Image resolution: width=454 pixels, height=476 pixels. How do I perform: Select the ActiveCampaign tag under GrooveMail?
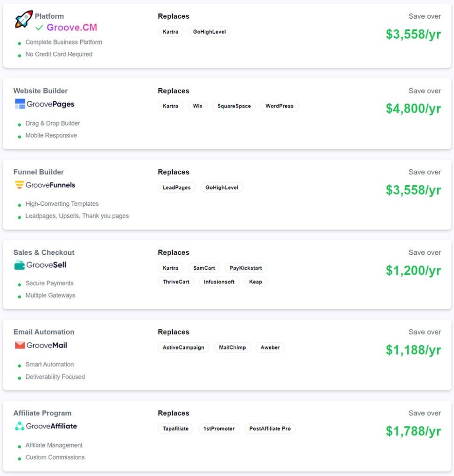pyautogui.click(x=183, y=348)
